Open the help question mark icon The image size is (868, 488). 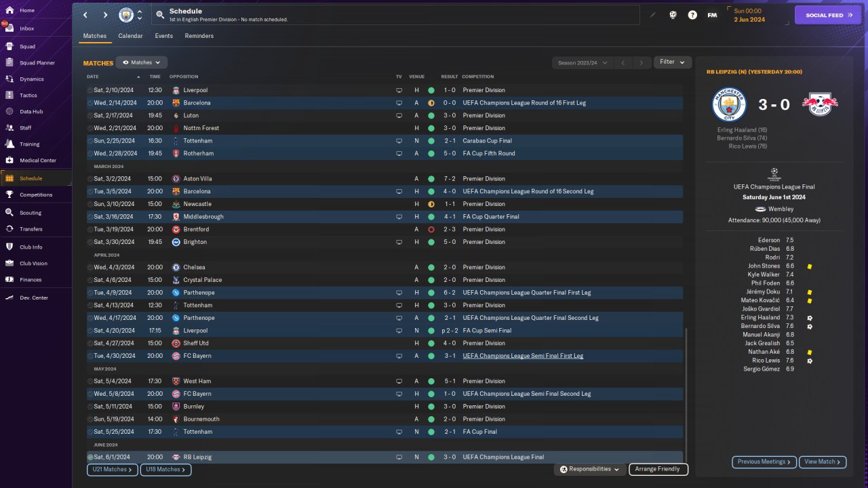692,15
